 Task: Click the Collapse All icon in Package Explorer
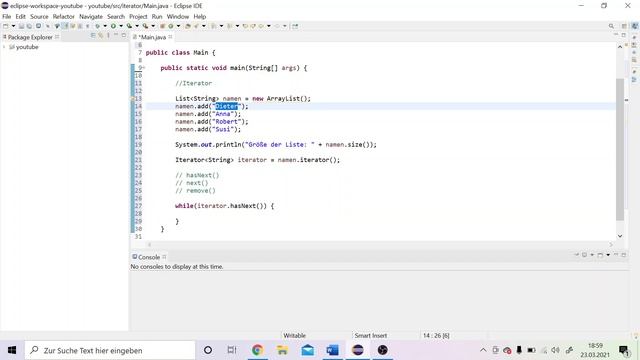(x=93, y=36)
